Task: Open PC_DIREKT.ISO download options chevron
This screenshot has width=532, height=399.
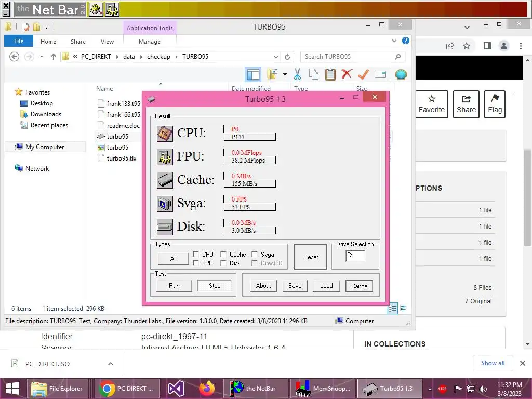Action: pos(111,364)
